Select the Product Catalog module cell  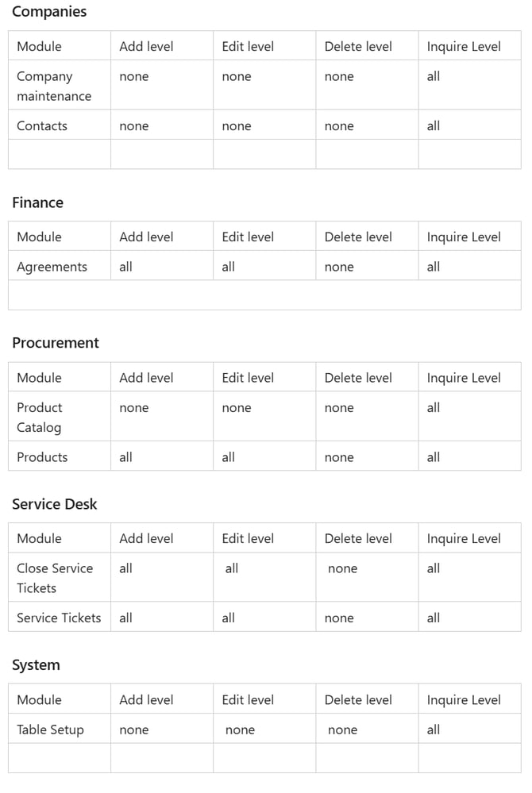pos(40,417)
